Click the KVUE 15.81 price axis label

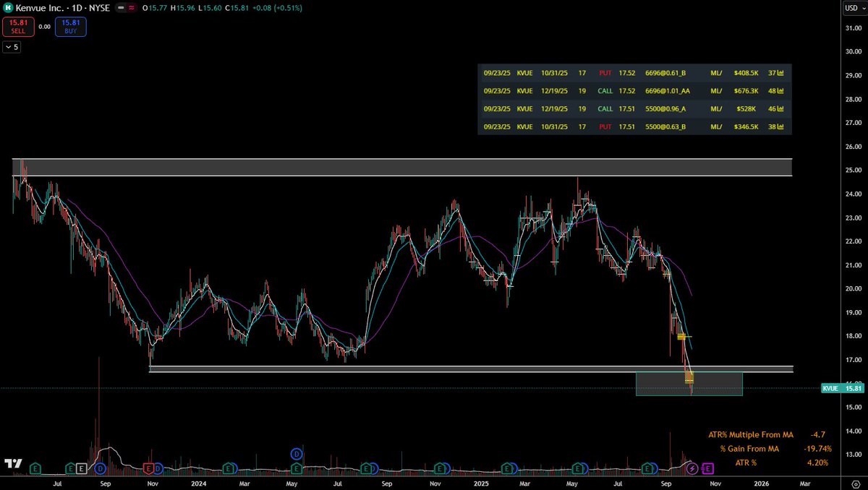pos(843,388)
